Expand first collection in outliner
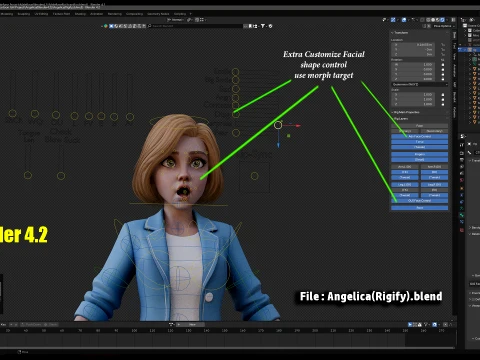 (466, 30)
